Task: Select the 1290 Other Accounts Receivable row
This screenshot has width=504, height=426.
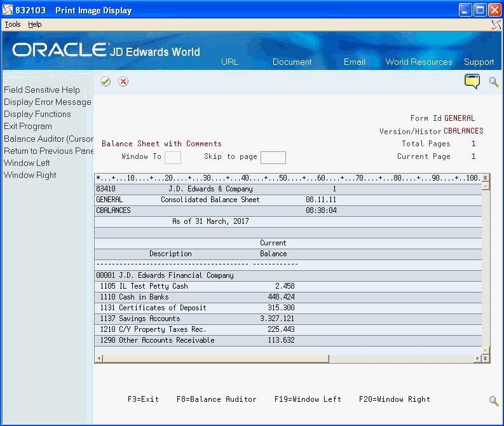Action: coord(288,340)
